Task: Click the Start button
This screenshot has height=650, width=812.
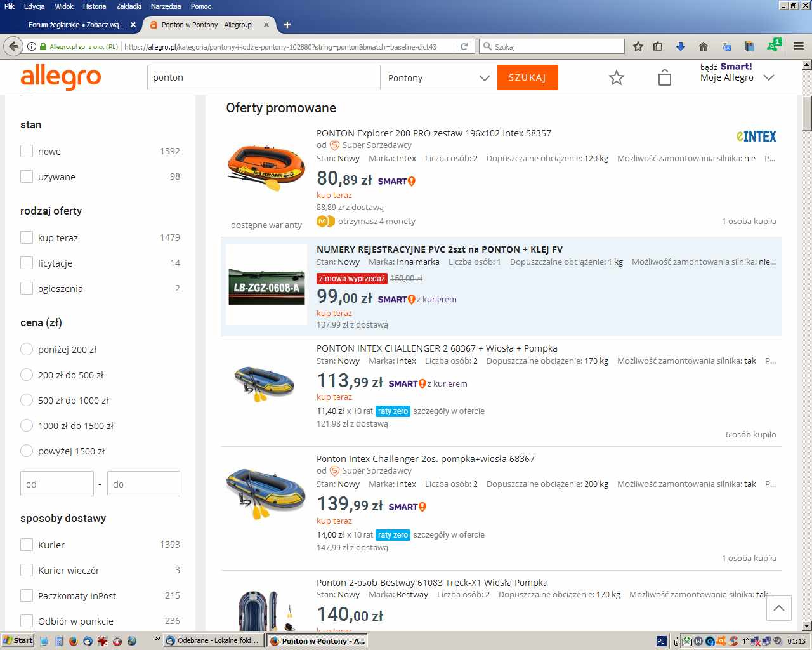Action: [x=18, y=640]
